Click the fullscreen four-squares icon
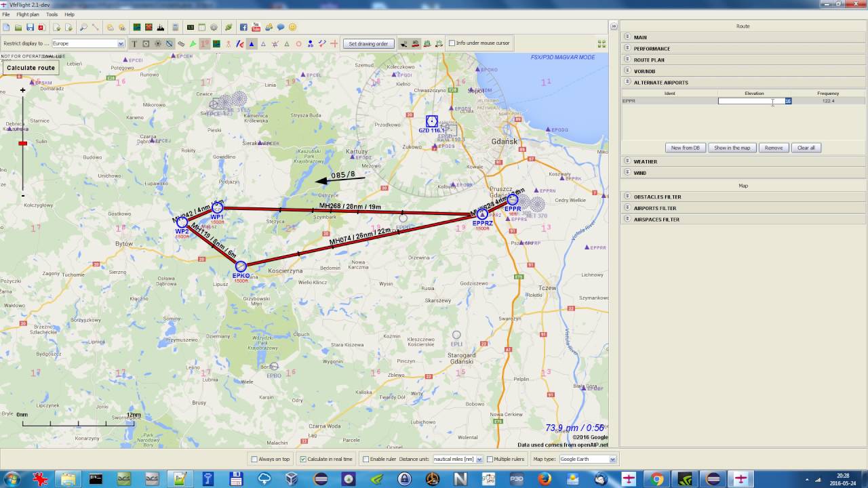Image resolution: width=868 pixels, height=488 pixels. coord(601,43)
